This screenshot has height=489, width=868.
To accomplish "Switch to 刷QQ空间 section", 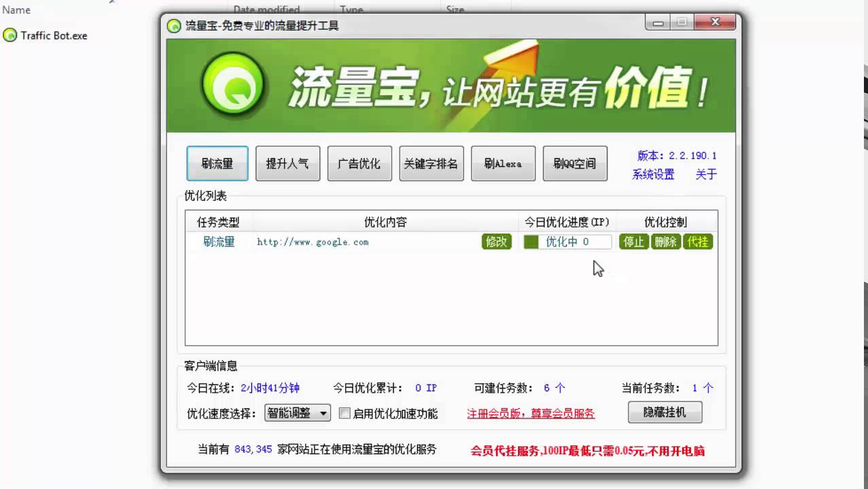I will pos(575,164).
